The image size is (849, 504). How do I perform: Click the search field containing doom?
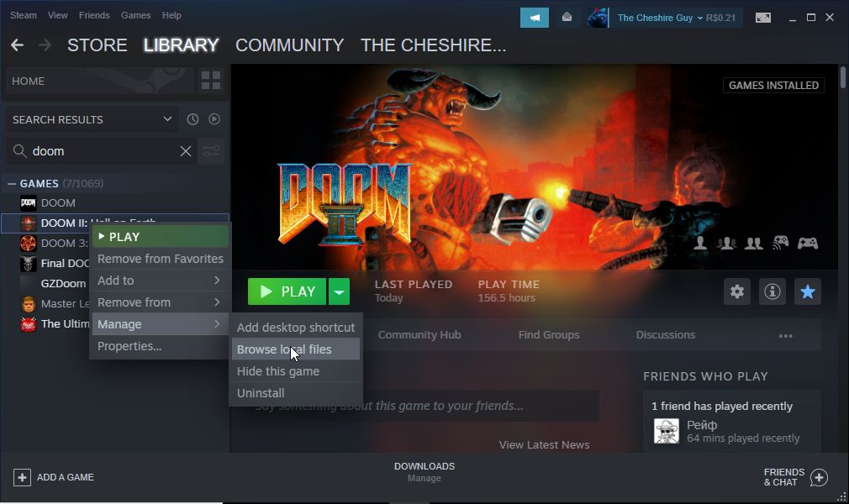click(100, 151)
